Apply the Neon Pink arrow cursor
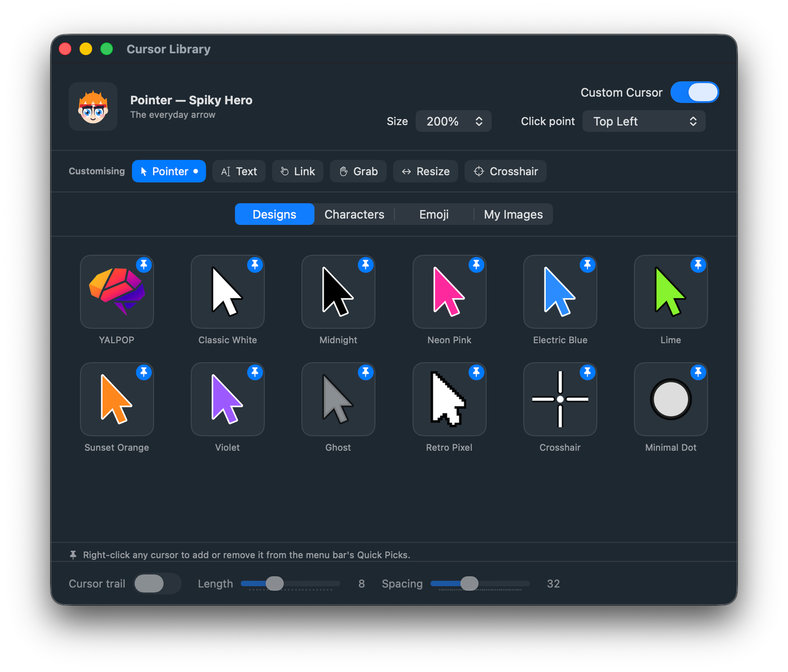Screen dimensions: 788x672 click(449, 292)
